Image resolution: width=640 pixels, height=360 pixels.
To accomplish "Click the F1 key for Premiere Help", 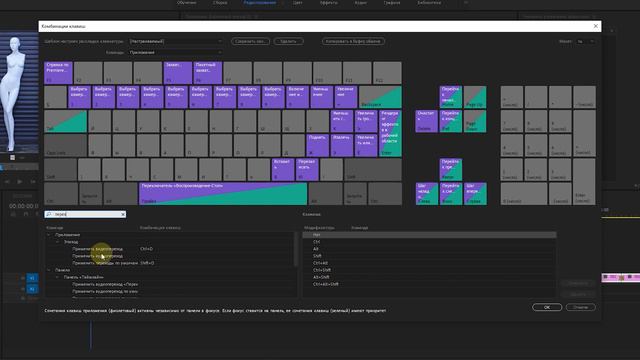I will (x=58, y=73).
